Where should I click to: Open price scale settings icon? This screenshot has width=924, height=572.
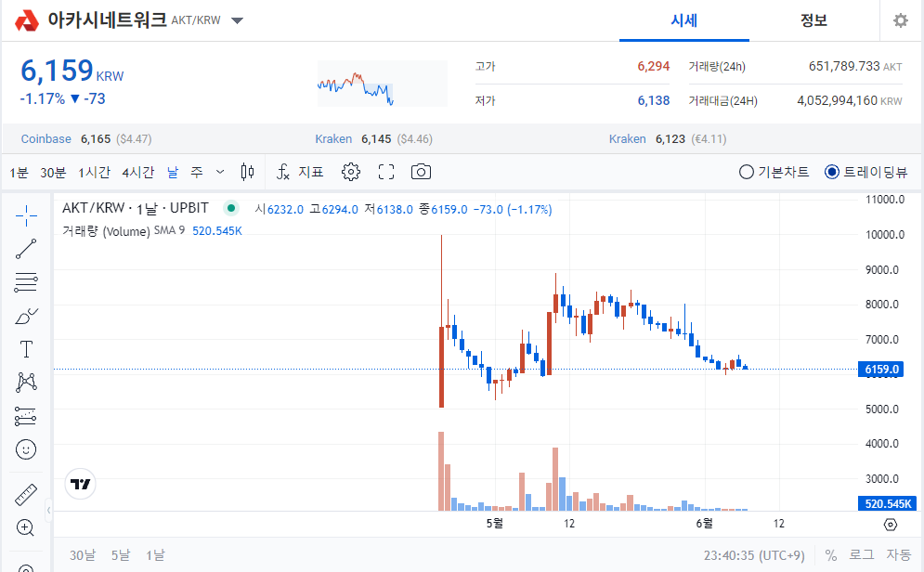click(x=891, y=525)
